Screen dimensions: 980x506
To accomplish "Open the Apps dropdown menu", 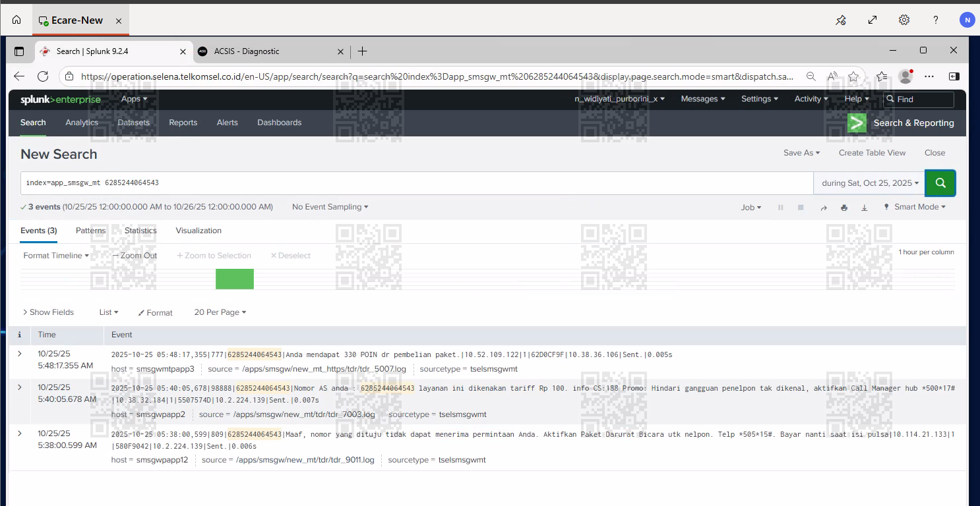I will click(x=135, y=99).
